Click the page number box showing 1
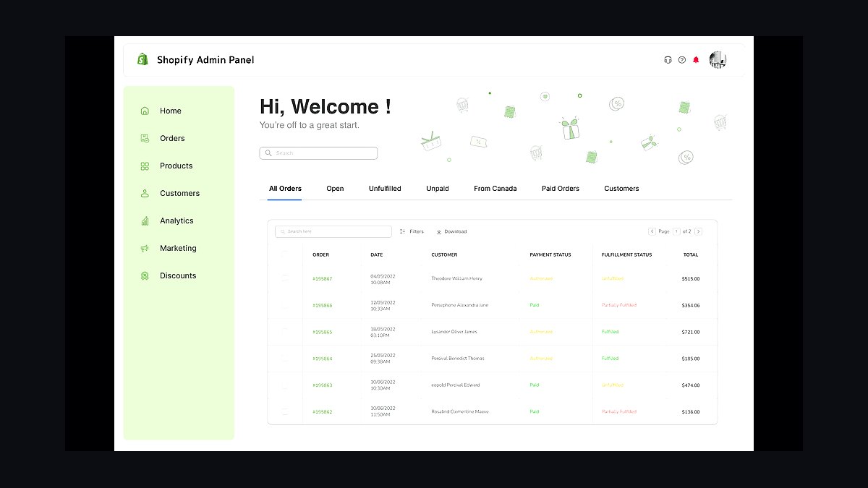 (x=677, y=231)
